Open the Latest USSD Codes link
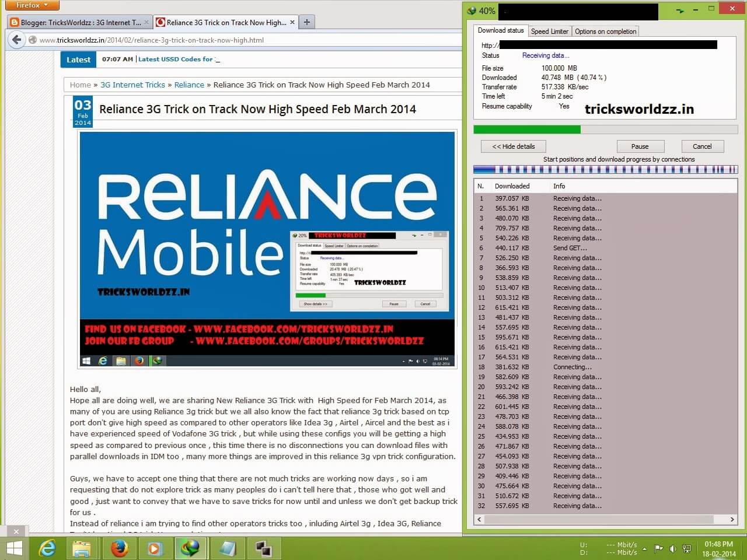 click(x=176, y=59)
